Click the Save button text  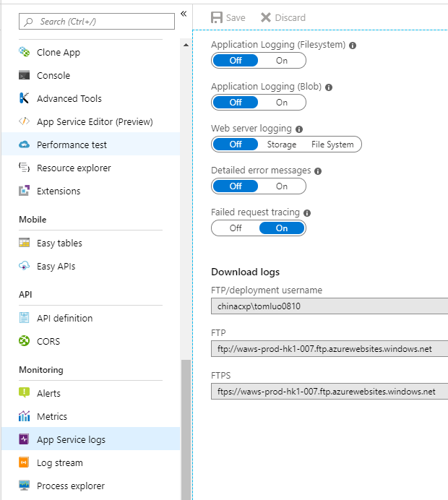(x=236, y=17)
